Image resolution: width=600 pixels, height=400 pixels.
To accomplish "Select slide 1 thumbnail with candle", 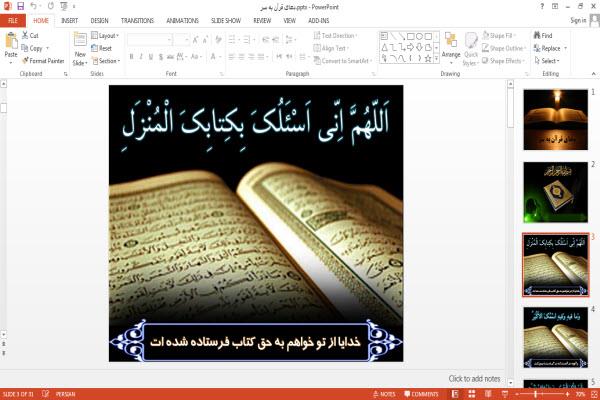I will (555, 119).
